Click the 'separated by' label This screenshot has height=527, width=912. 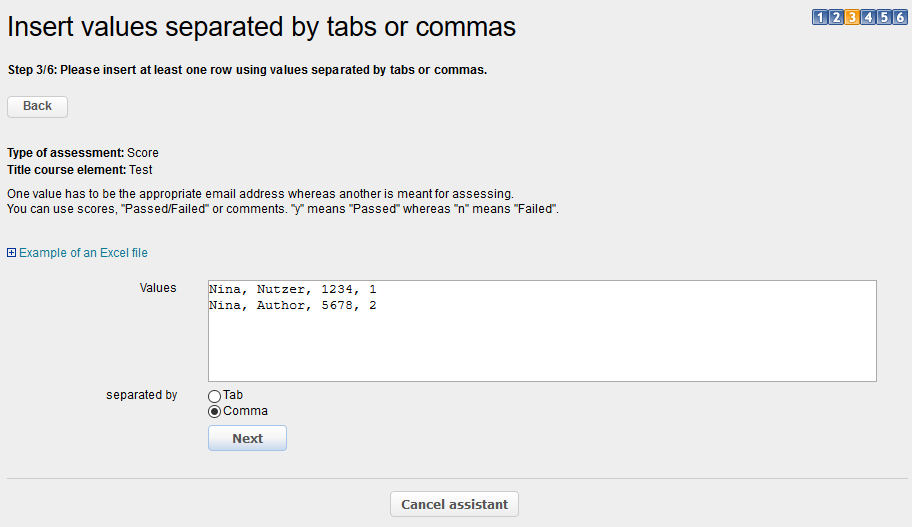tap(141, 395)
